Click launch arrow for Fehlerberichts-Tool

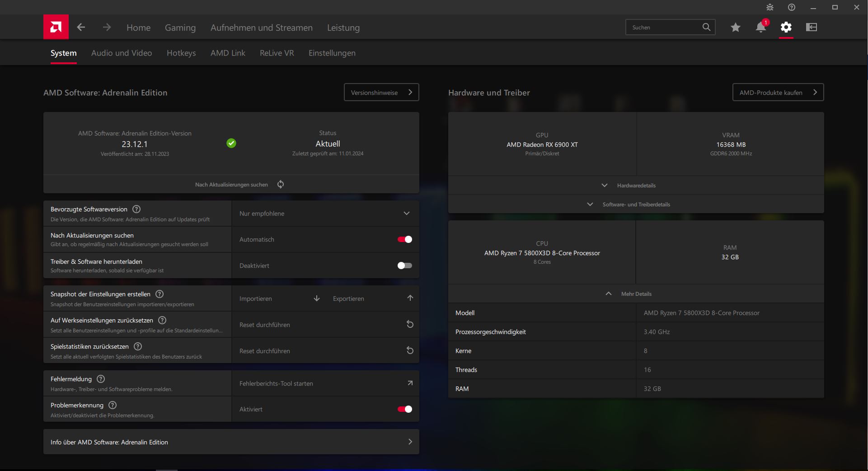pyautogui.click(x=410, y=383)
